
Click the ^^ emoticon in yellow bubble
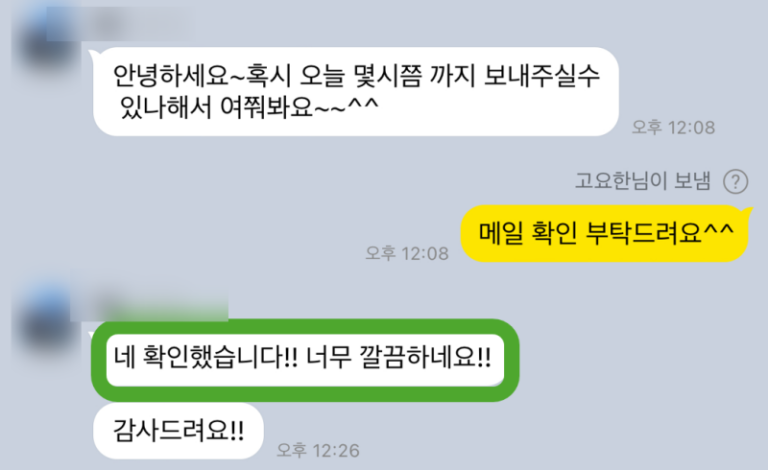[719, 230]
